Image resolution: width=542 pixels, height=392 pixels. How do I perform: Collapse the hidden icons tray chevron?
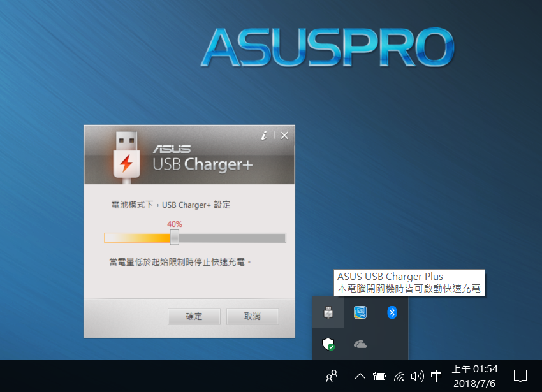pyautogui.click(x=360, y=376)
